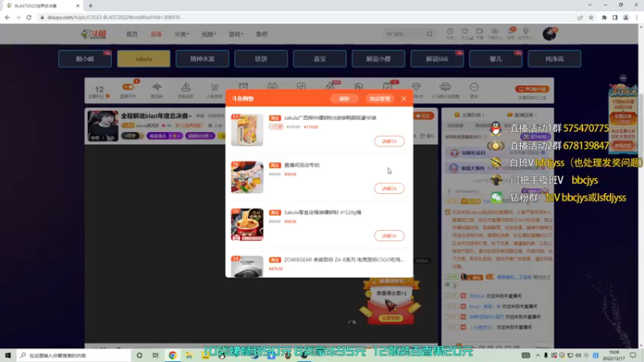
Task: Click the orange follow button beside stream title
Action: 423,116
